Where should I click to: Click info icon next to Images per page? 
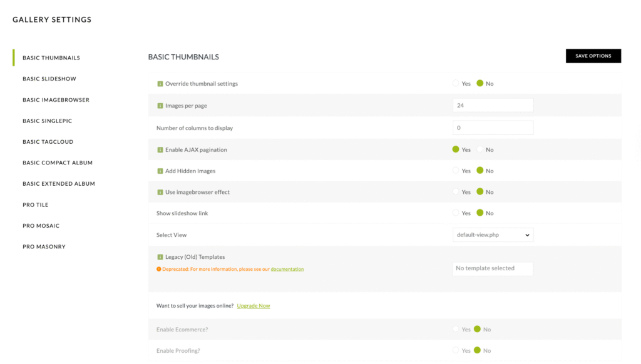tap(160, 106)
